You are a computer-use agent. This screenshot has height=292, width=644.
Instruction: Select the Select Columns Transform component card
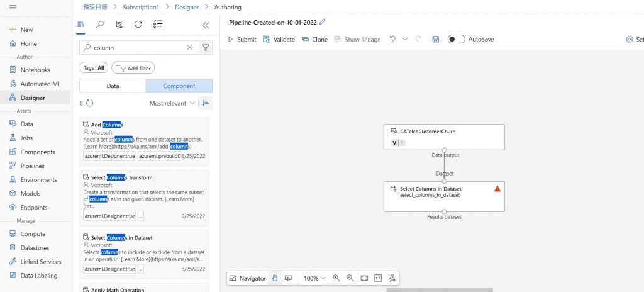(x=144, y=198)
